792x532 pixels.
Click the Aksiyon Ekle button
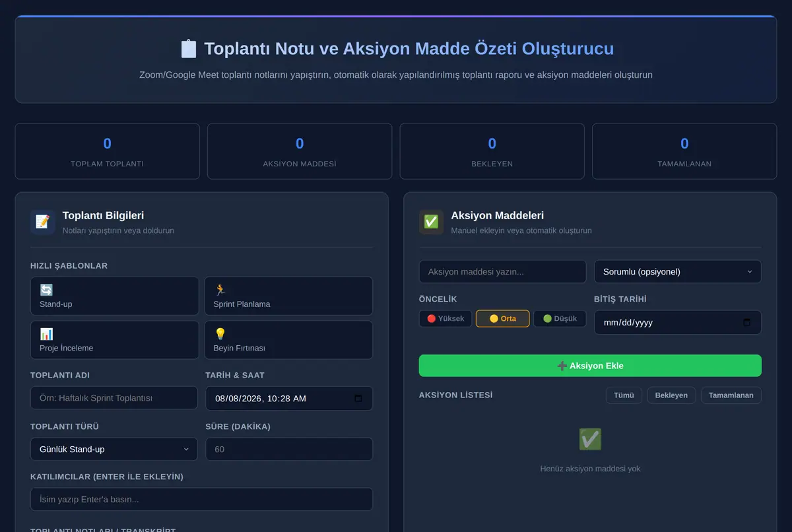(x=590, y=366)
